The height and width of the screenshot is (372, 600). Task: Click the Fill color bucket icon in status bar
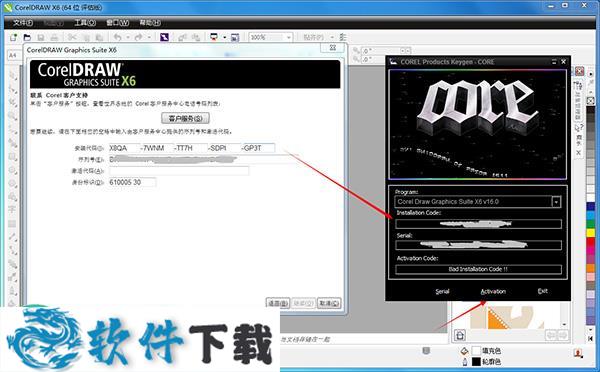465,351
